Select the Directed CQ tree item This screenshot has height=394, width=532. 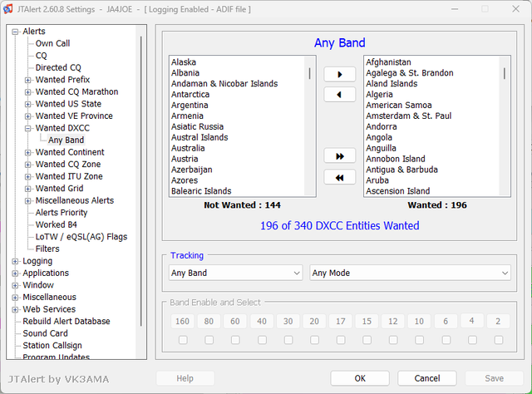pos(58,67)
